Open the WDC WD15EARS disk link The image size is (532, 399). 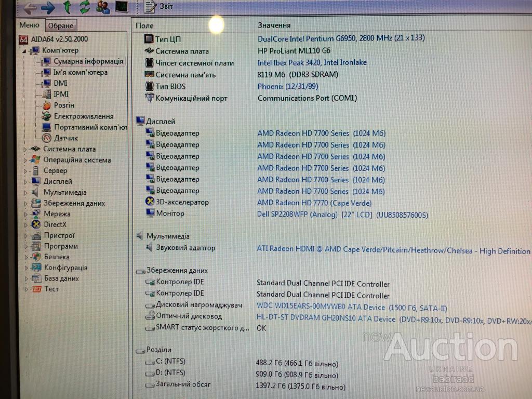click(352, 307)
